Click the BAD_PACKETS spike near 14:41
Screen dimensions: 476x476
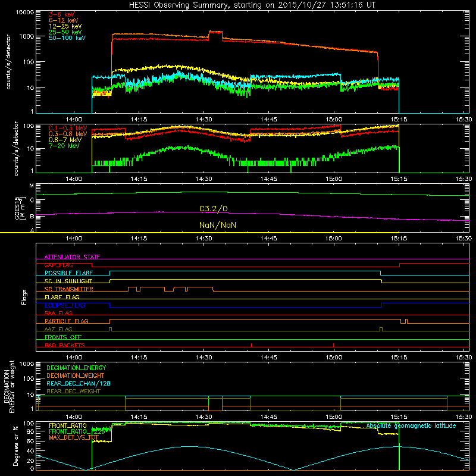(252, 345)
